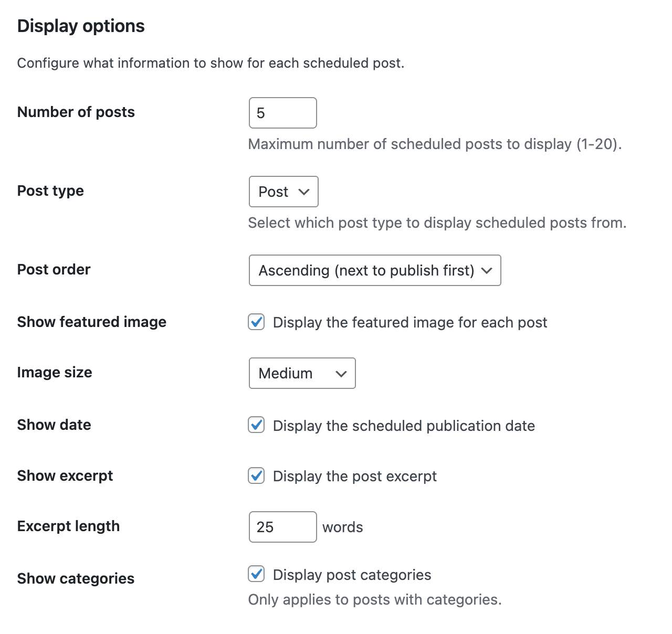Open the Image size dropdown showing Medium

[302, 373]
